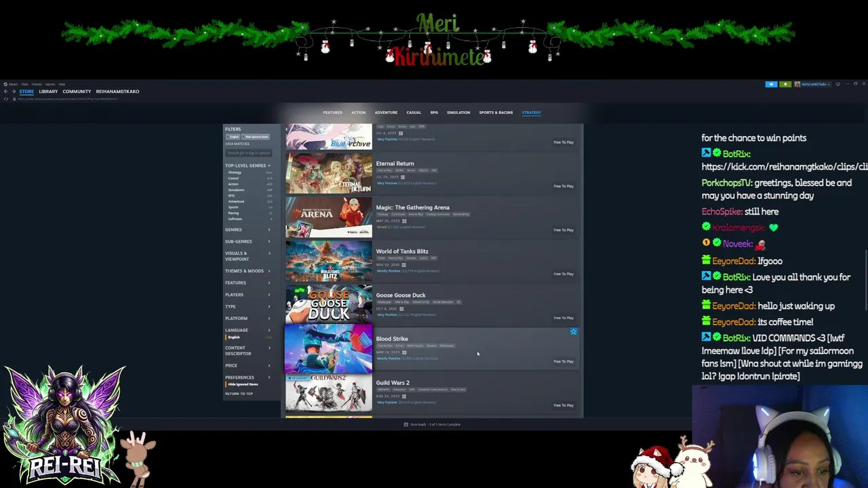
Task: Expand the TYPE filter section
Action: coord(248,306)
